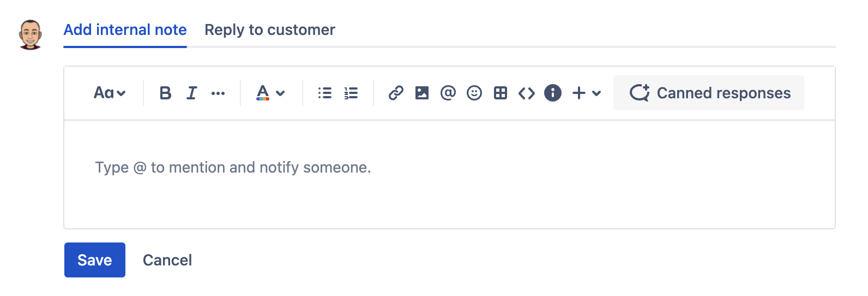Click the insert link icon
The width and height of the screenshot is (868, 296).
396,93
